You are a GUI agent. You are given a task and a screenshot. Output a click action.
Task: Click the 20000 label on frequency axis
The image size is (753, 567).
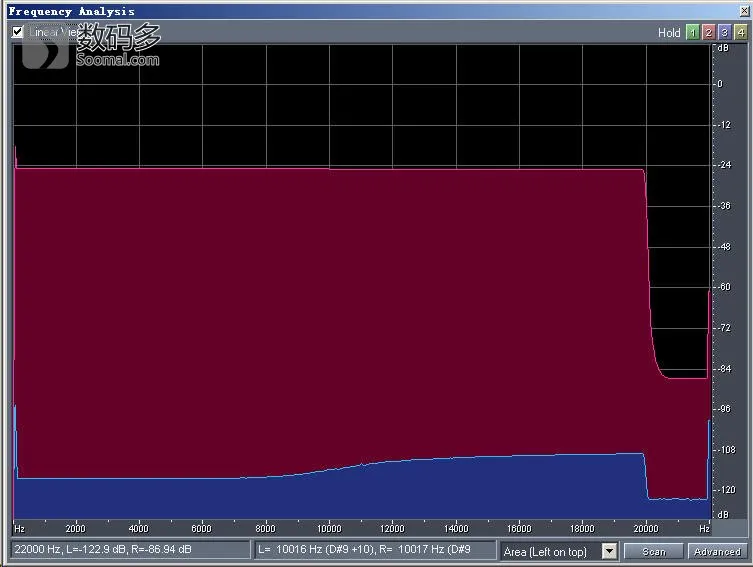[646, 529]
